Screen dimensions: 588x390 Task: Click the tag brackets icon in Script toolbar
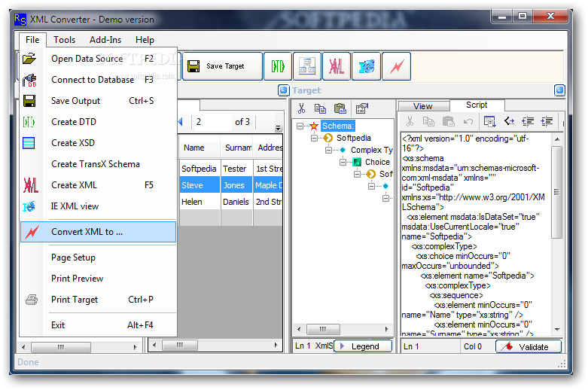[509, 121]
